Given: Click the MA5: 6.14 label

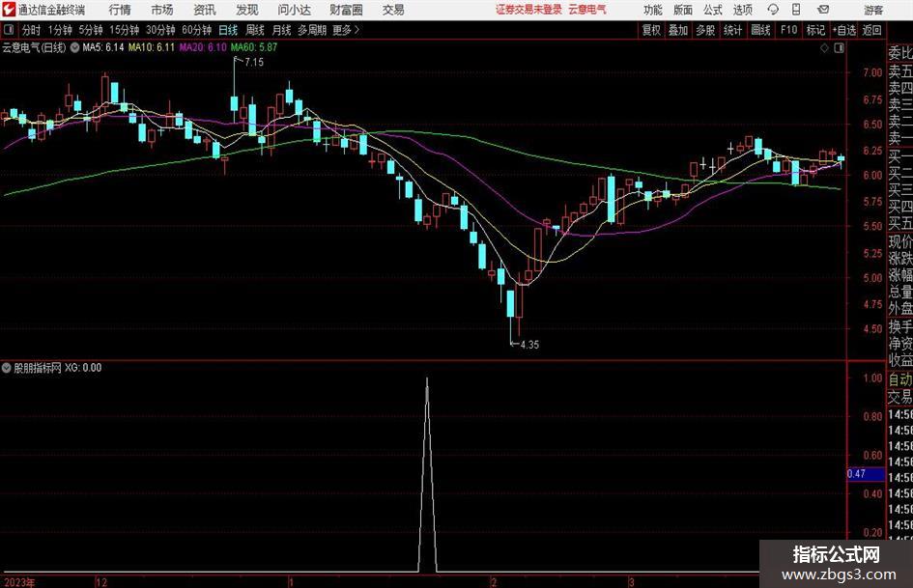Looking at the screenshot, I should (103, 47).
